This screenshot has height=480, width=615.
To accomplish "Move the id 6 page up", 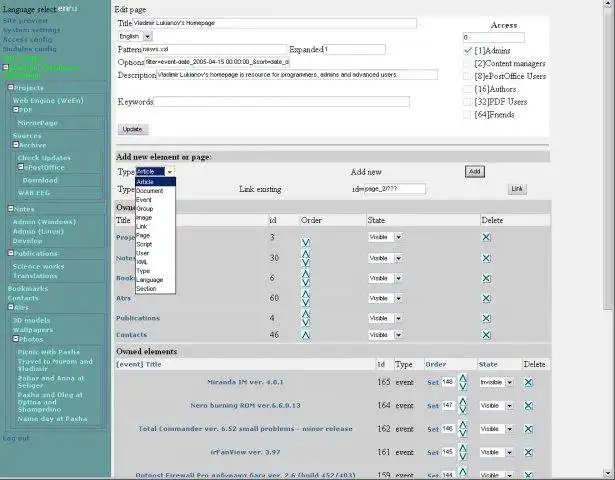I will [x=306, y=274].
